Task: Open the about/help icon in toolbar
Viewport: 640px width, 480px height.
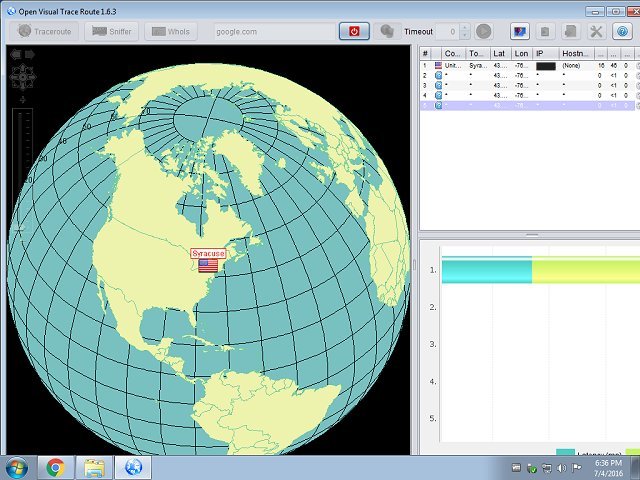Action: click(621, 31)
